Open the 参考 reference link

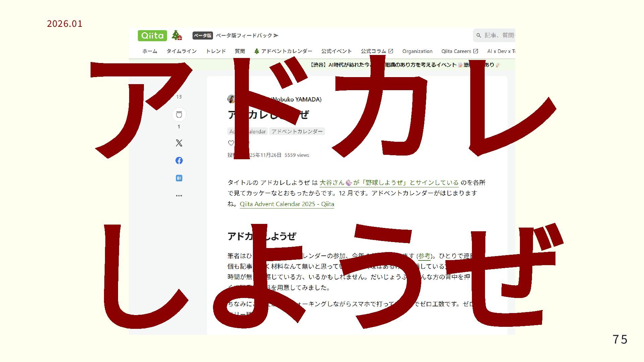click(424, 256)
